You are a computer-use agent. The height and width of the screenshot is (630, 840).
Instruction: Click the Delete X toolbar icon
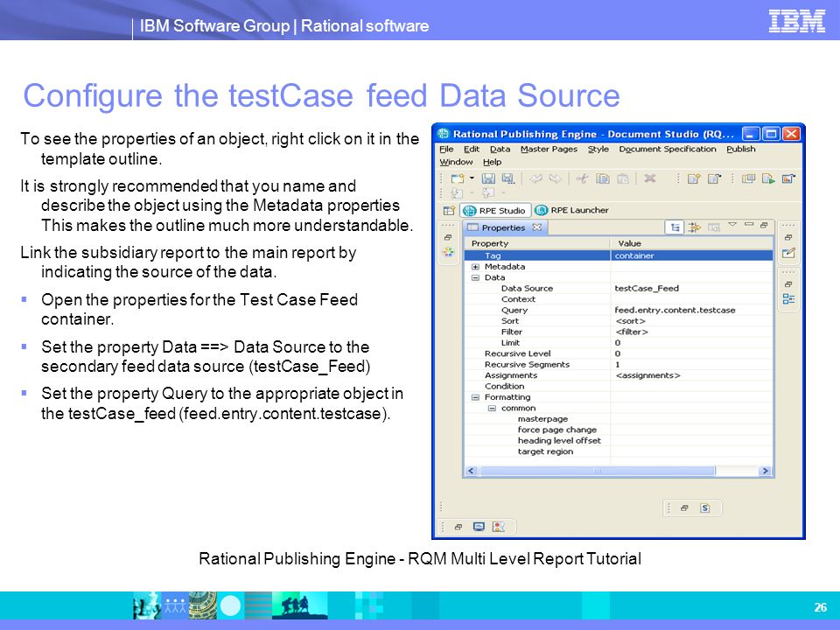[650, 178]
